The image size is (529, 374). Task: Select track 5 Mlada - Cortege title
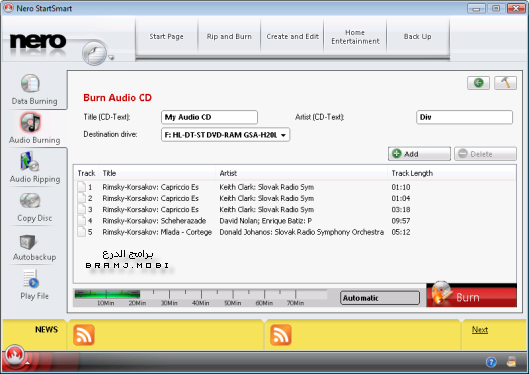tap(157, 232)
